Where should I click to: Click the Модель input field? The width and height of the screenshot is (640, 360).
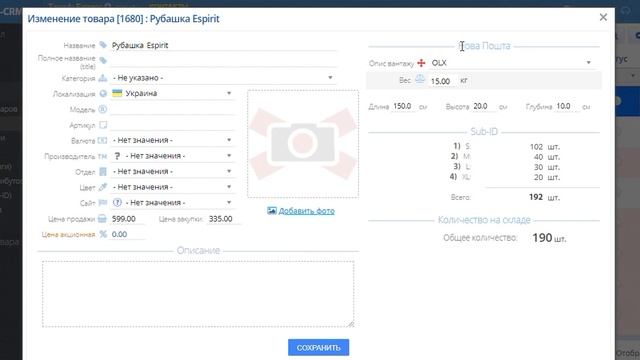point(173,109)
